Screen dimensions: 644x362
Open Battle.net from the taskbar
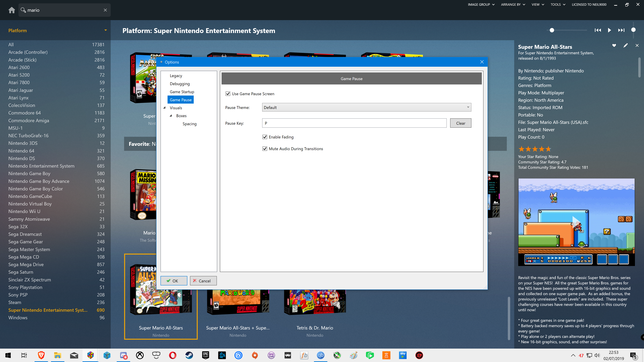[x=222, y=355]
